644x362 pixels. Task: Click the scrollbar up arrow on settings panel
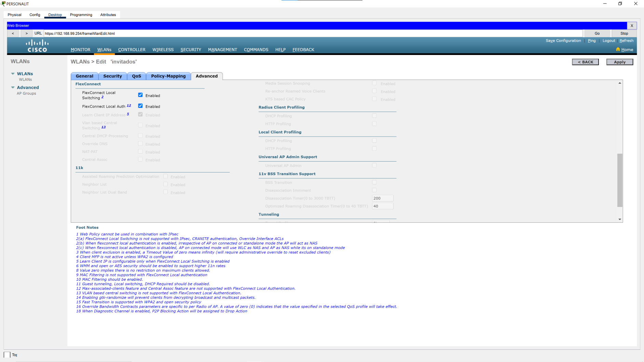[x=619, y=82]
